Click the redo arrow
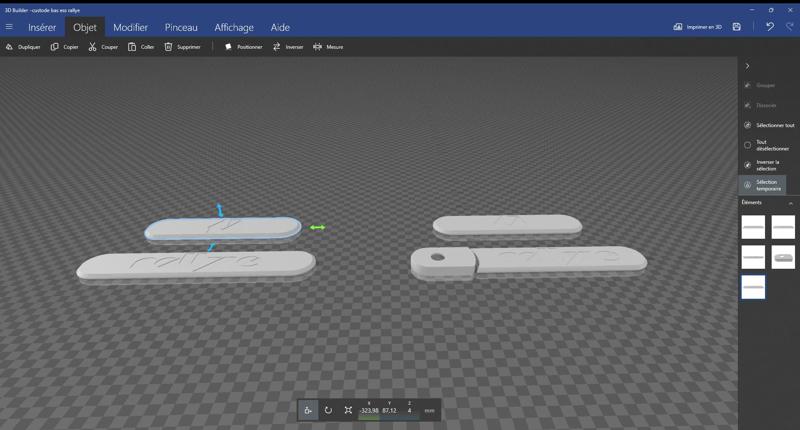 click(790, 27)
